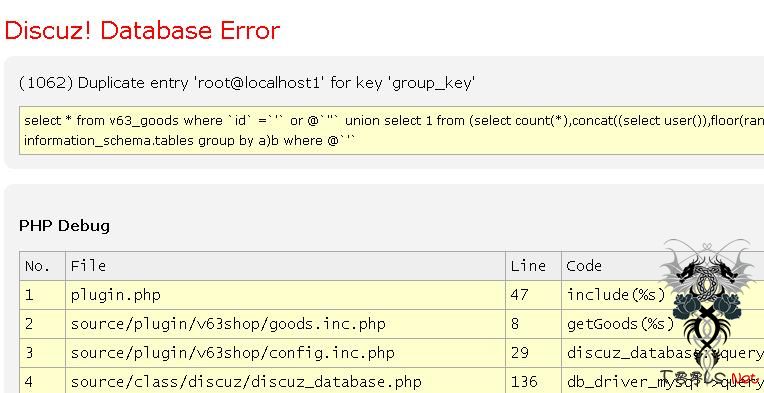Select the discuz_database.php file path cell
This screenshot has width=764, height=393.
(x=286, y=381)
